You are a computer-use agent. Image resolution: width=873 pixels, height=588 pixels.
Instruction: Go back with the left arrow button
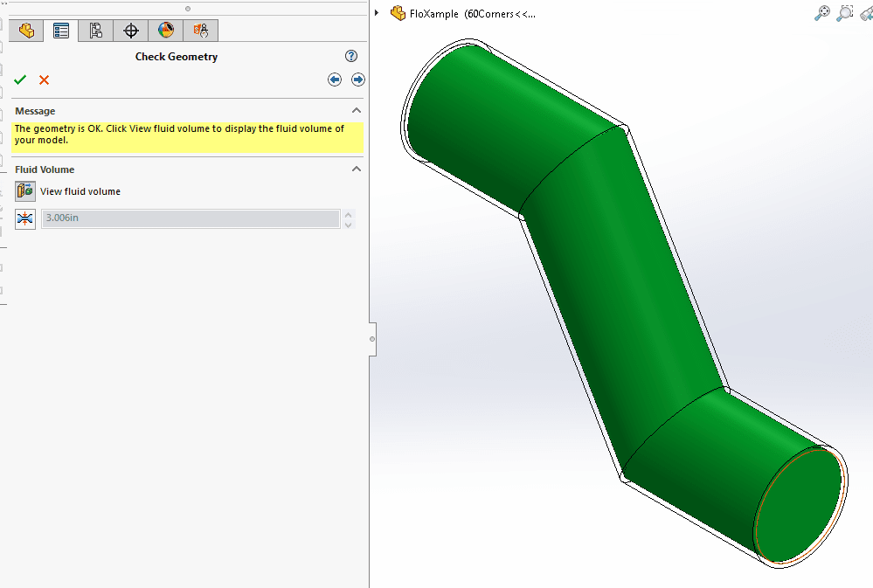tap(335, 80)
